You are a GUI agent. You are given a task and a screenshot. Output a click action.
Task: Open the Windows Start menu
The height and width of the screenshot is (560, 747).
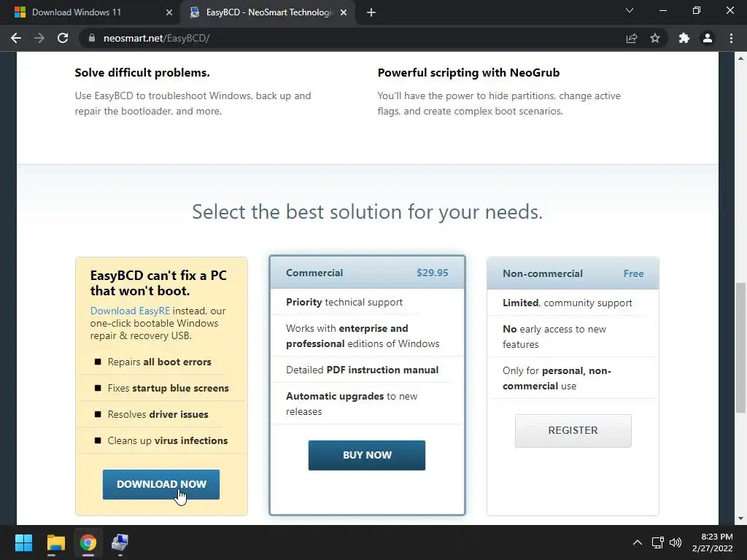tap(23, 542)
